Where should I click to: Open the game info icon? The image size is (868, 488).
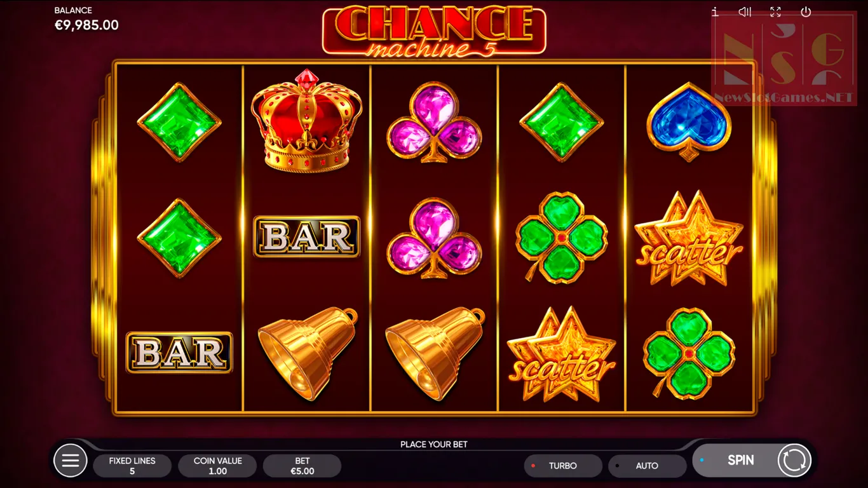click(715, 11)
